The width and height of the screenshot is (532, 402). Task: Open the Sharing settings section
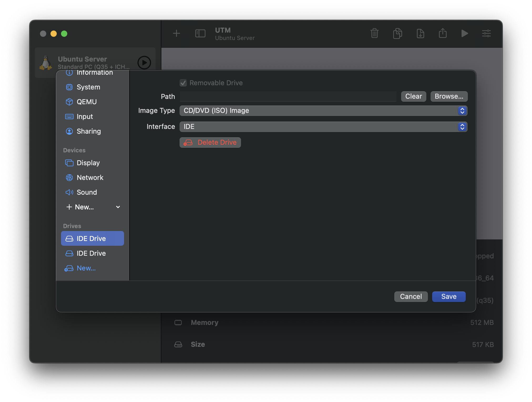[92, 131]
